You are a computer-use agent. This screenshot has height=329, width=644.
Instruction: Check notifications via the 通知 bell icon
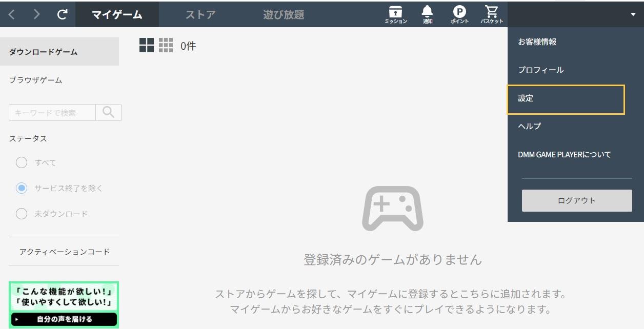427,13
